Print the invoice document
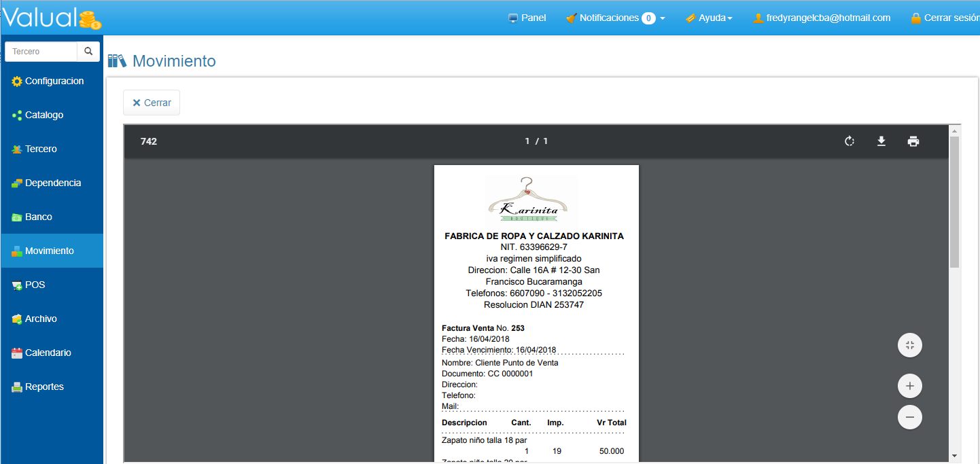 pos(913,141)
